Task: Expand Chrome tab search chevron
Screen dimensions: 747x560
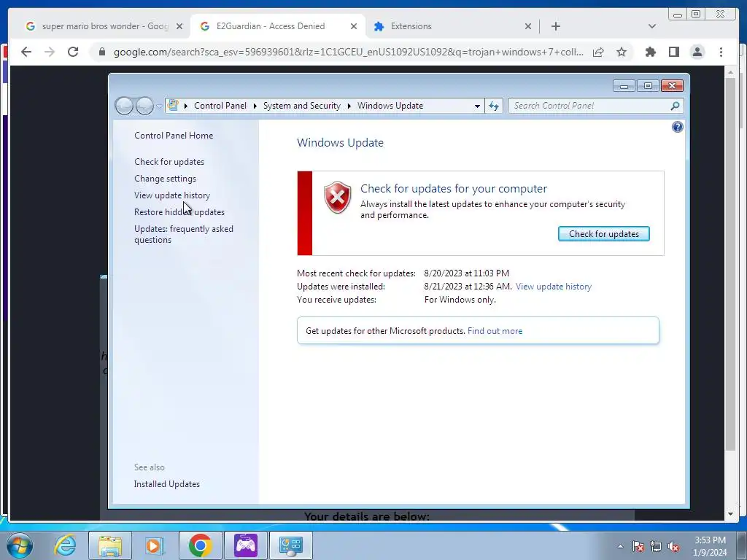Action: click(651, 26)
